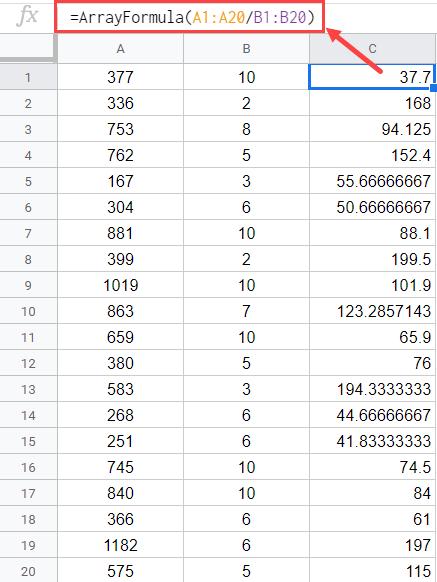Click cell containing 366
Viewport: 437px width, 582px height.
pos(120,519)
